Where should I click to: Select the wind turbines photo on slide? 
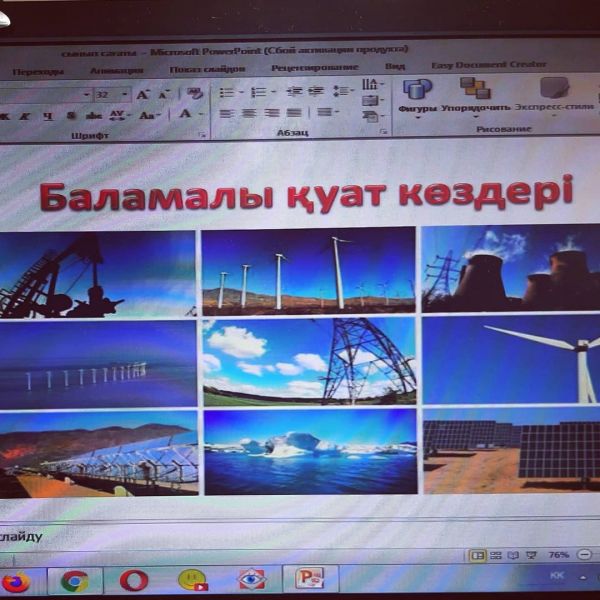point(308,270)
